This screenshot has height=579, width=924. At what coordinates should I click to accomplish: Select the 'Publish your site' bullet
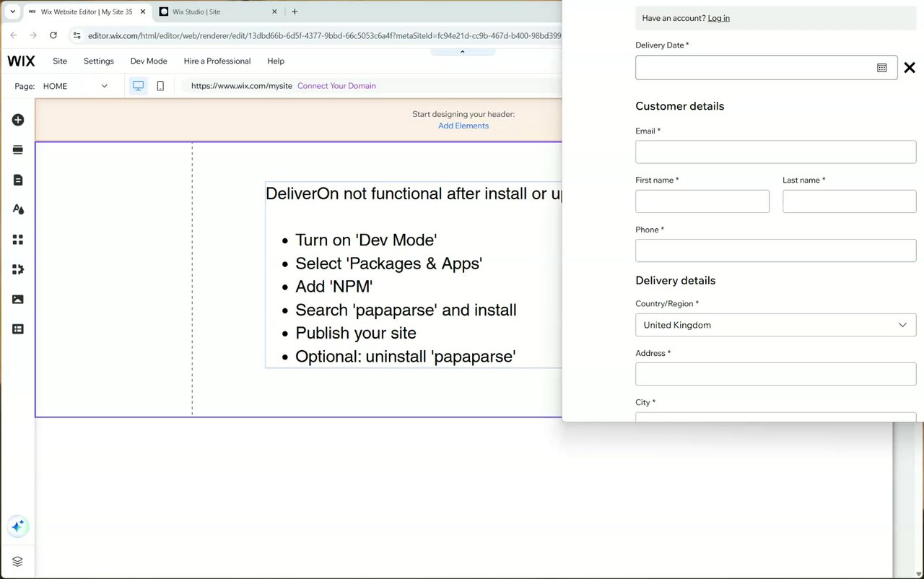tap(356, 334)
